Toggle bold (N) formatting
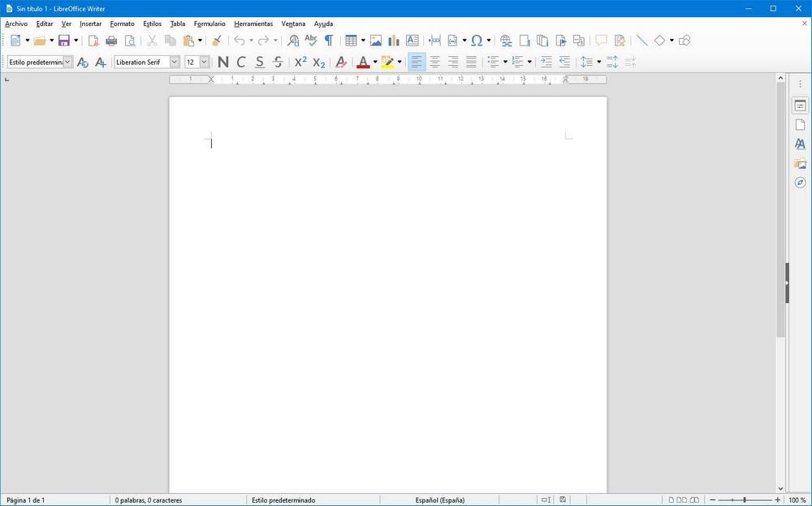The width and height of the screenshot is (812, 506). click(x=223, y=63)
